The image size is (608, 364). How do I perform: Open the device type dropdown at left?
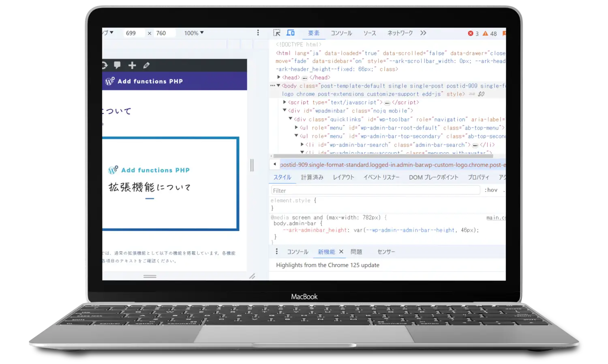[108, 33]
